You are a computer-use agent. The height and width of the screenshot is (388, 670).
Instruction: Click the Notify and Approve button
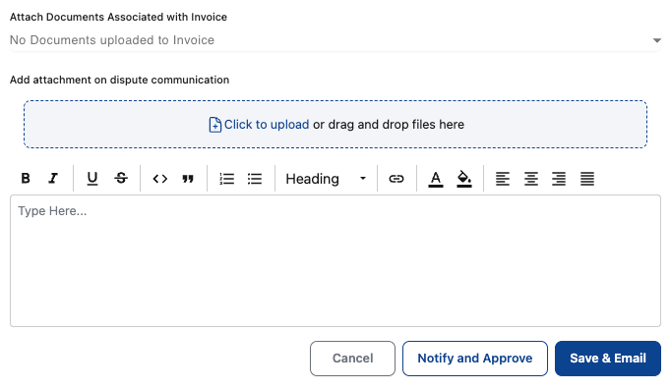475,358
